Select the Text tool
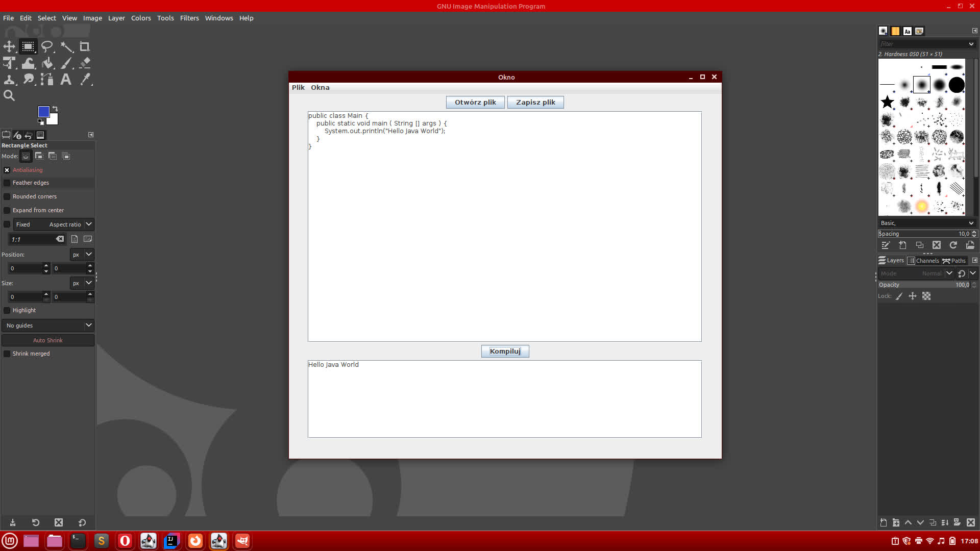Image resolution: width=980 pixels, height=551 pixels. coord(66,80)
